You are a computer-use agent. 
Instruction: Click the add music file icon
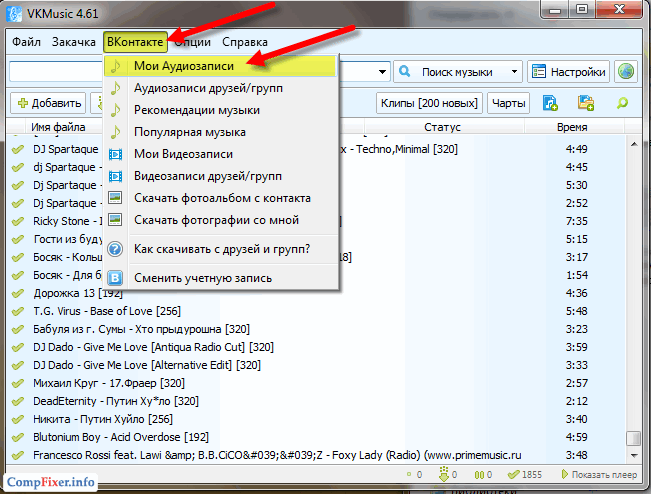click(550, 103)
